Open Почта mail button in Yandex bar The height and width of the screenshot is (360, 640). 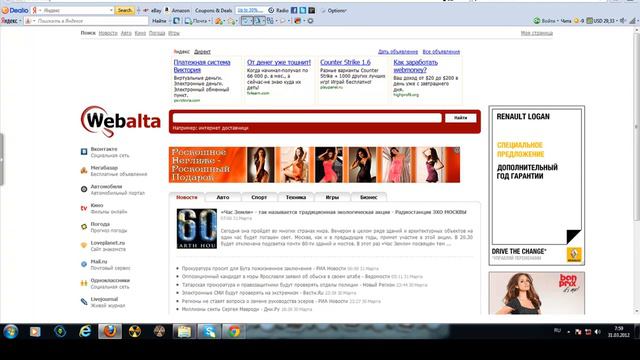(198, 20)
